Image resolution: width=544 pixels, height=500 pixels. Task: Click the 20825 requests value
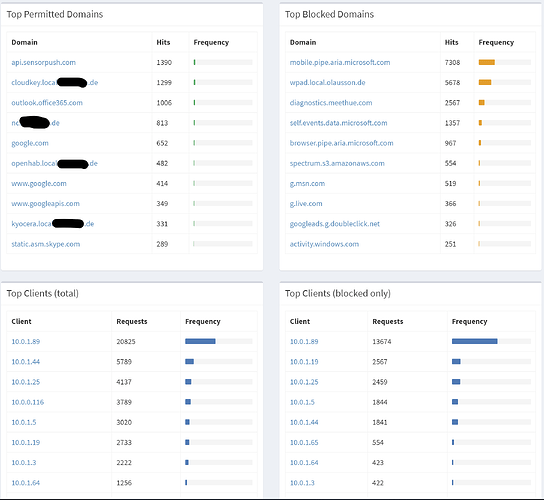[x=126, y=341]
